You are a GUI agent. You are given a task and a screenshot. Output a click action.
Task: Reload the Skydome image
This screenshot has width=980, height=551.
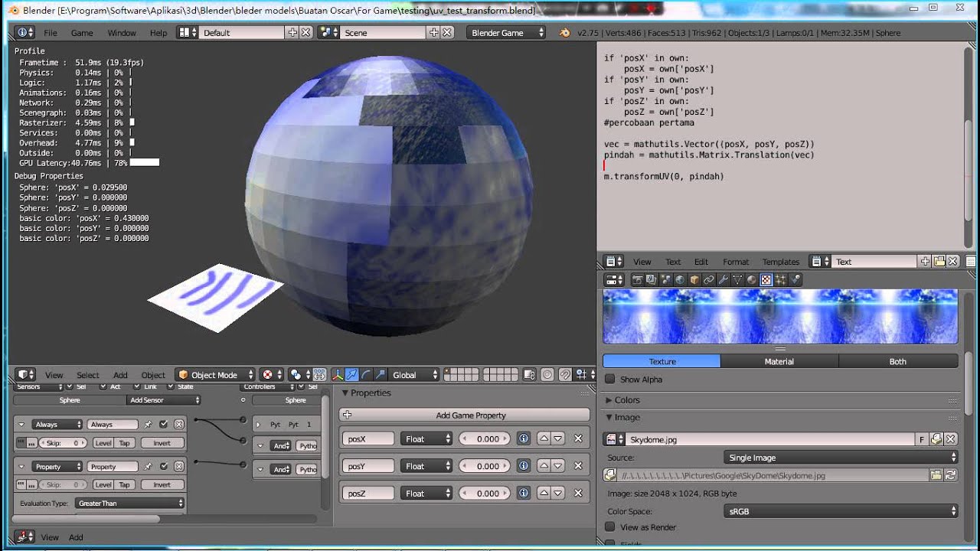point(950,475)
